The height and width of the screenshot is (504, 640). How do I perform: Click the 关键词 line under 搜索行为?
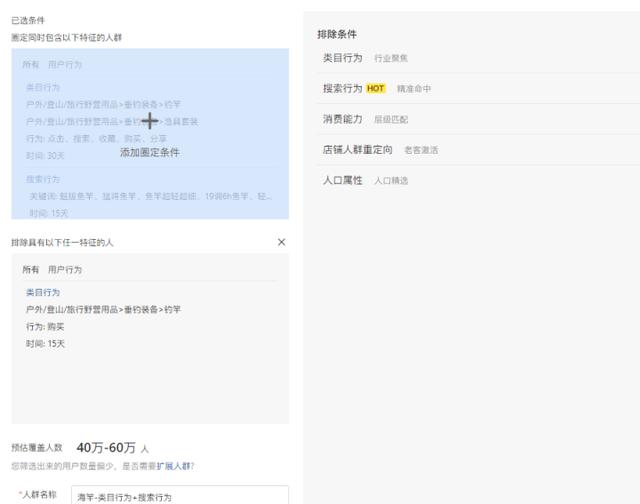pos(150,196)
